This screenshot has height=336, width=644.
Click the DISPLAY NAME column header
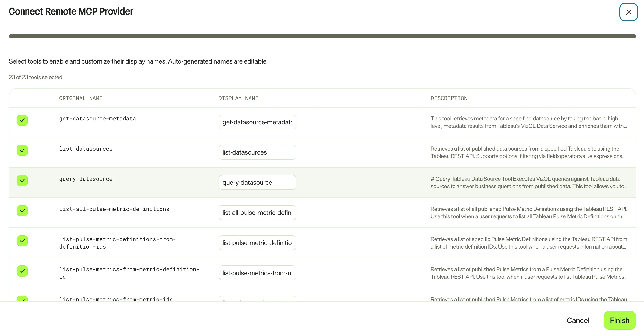click(x=238, y=98)
